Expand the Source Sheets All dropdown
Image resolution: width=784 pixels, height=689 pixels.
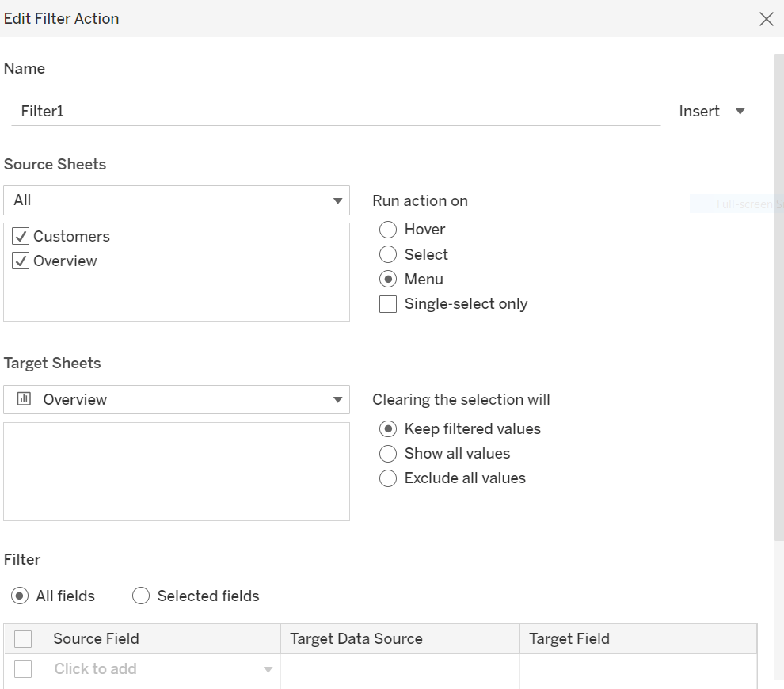tap(177, 200)
